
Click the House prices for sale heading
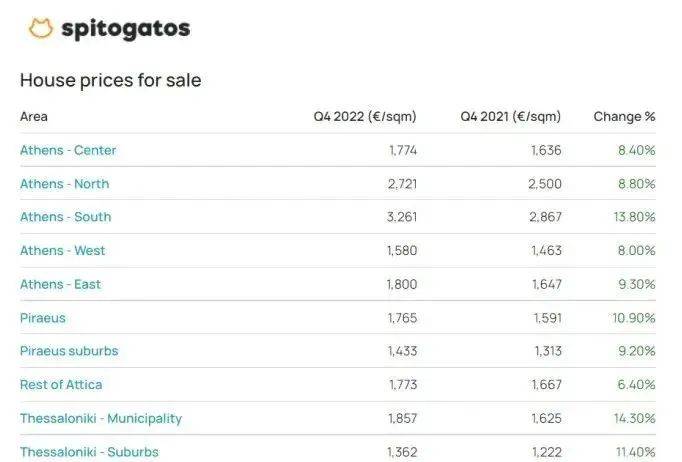[110, 80]
